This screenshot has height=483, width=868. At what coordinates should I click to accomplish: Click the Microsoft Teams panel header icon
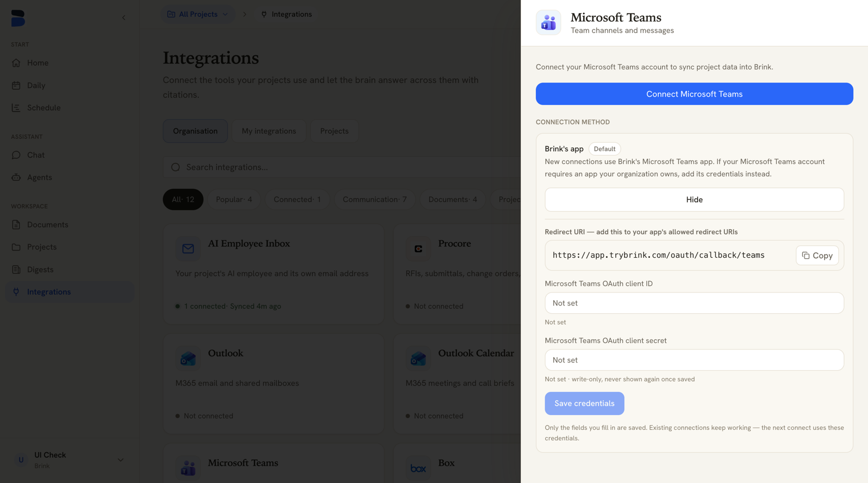click(548, 23)
